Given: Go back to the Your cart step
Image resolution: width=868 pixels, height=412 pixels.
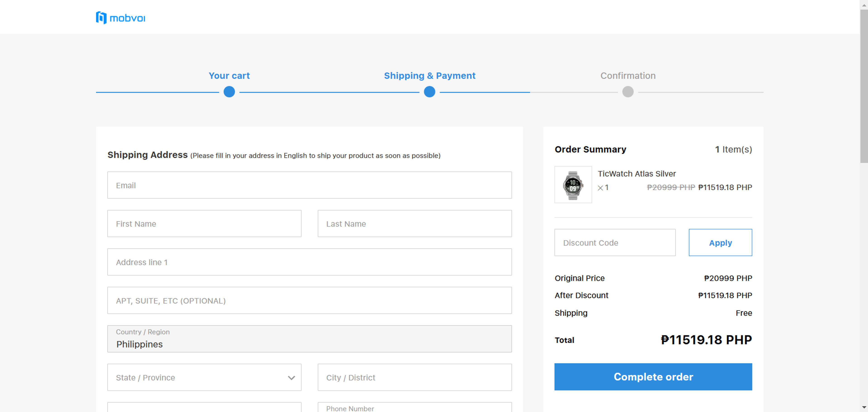Looking at the screenshot, I should tap(229, 76).
